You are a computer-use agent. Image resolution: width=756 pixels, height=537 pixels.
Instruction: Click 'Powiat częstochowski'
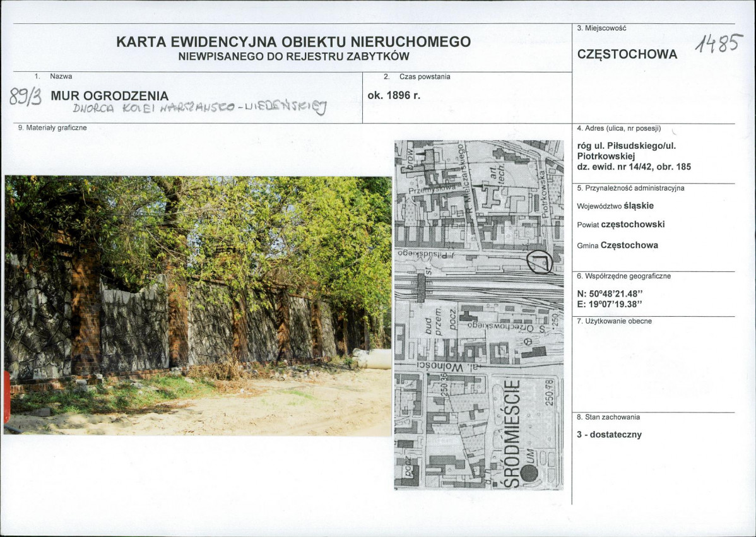(620, 225)
